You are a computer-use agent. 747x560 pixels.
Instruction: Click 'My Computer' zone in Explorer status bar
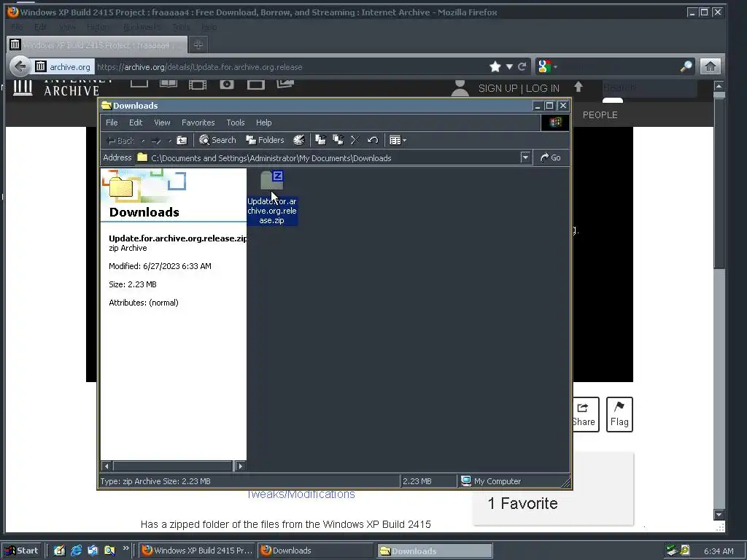pyautogui.click(x=491, y=481)
